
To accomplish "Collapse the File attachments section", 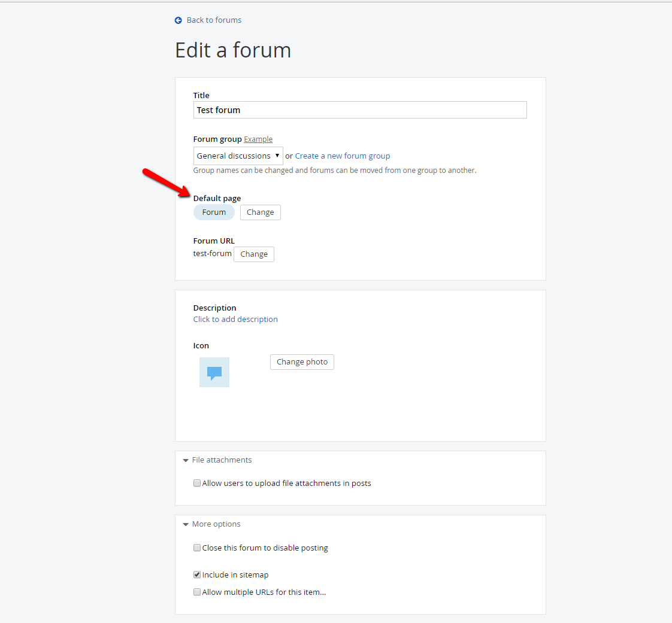I will pyautogui.click(x=217, y=460).
